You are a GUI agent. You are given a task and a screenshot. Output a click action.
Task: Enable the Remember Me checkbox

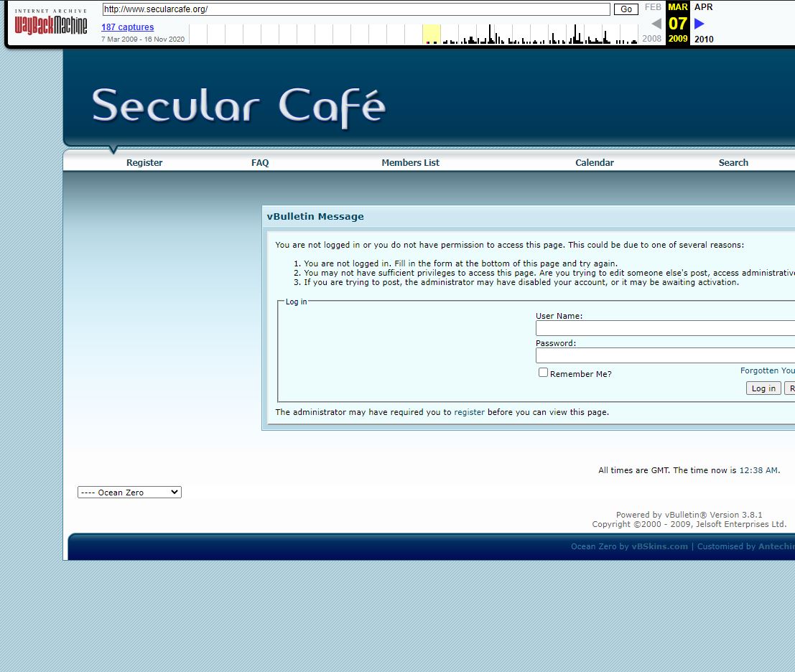(544, 373)
